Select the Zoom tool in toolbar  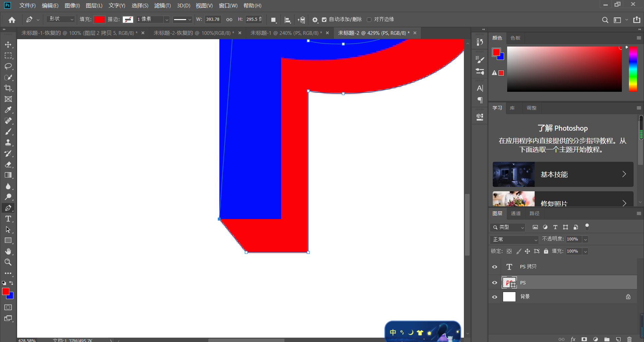pyautogui.click(x=8, y=262)
